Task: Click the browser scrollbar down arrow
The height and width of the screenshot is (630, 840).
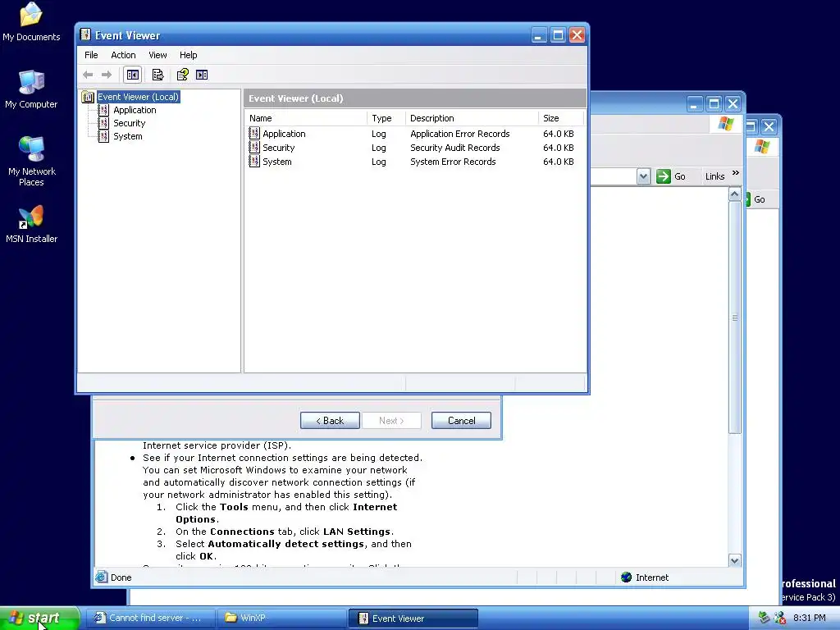Action: (735, 560)
